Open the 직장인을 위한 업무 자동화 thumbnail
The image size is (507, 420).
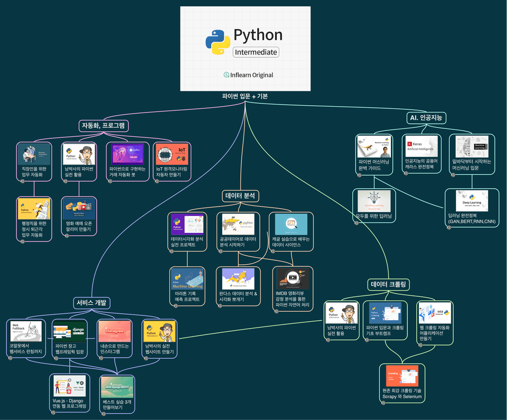[34, 154]
